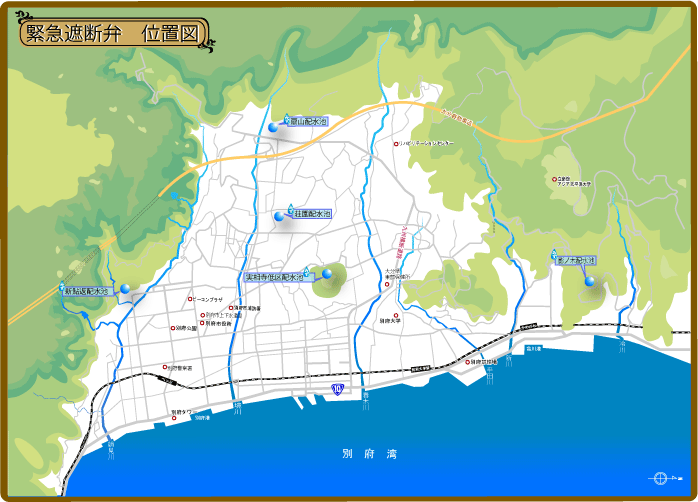The height and width of the screenshot is (502, 698).
Task: Click the blue sphere on the far-east hill
Action: tap(589, 281)
